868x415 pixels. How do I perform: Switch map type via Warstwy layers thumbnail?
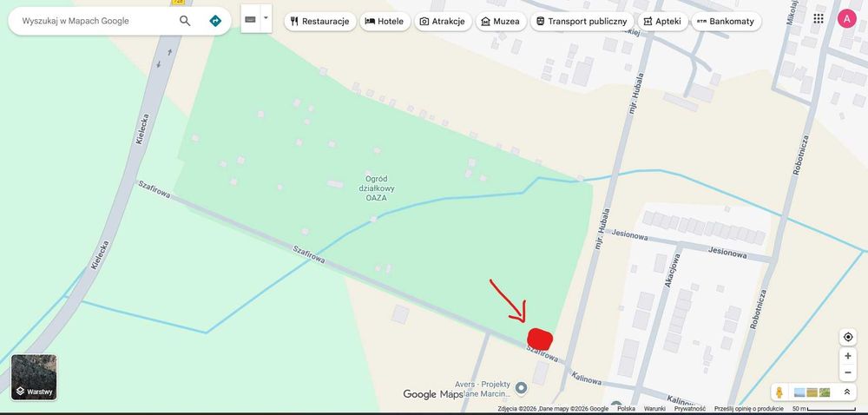34,378
